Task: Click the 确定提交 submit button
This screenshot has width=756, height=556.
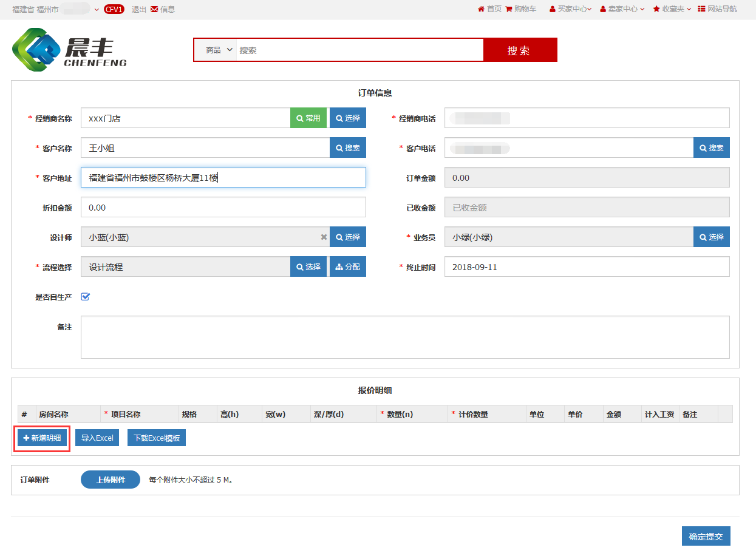Action: click(x=706, y=537)
